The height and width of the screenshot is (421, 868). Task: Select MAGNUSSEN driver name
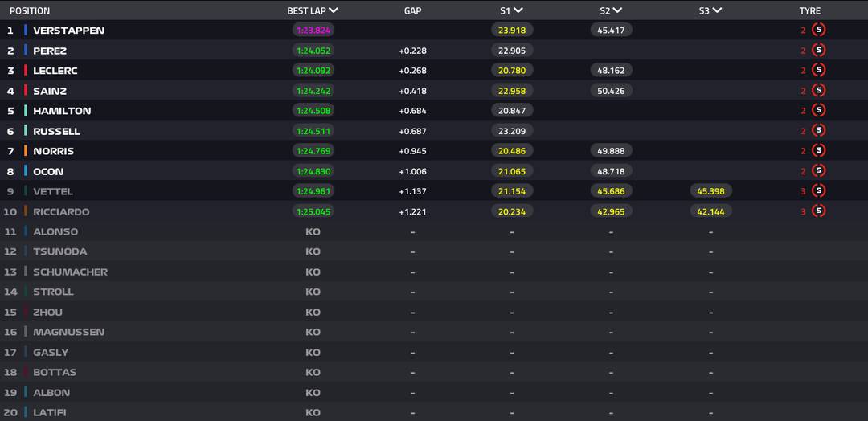point(68,332)
